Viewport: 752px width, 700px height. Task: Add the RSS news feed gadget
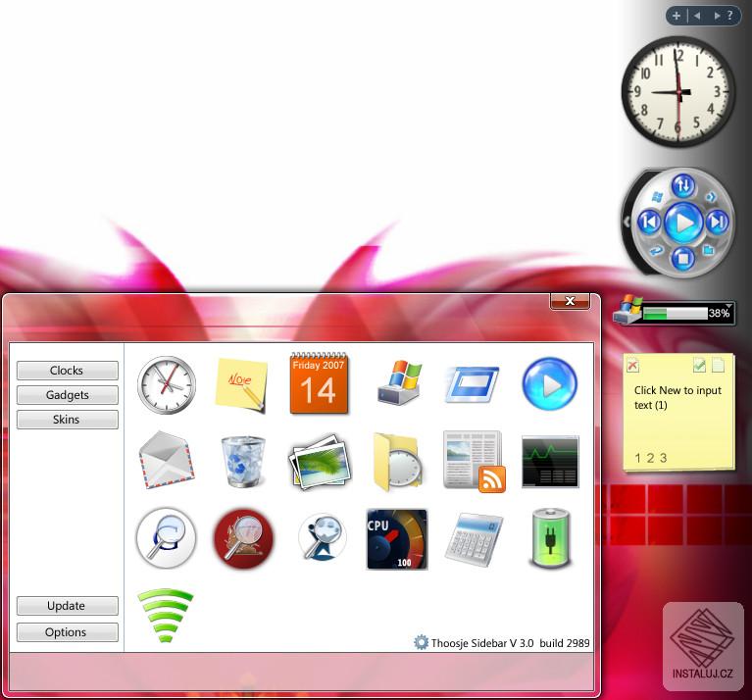coord(475,461)
